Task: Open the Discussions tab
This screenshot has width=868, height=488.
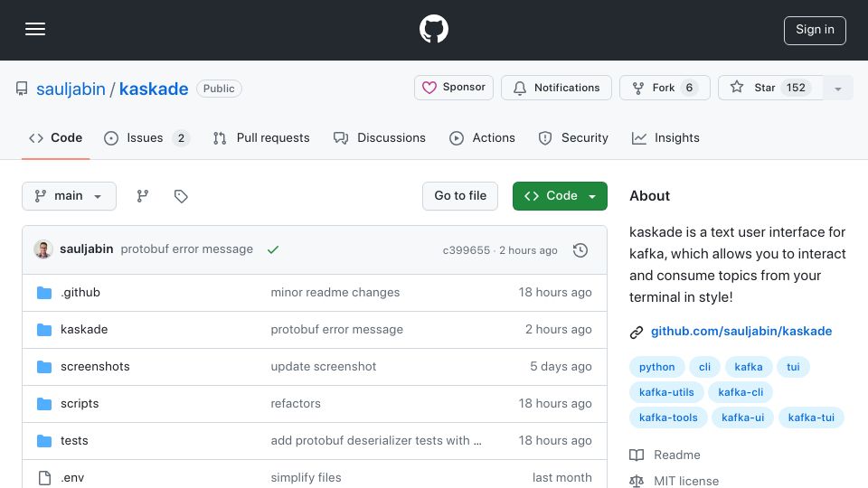Action: 380,137
